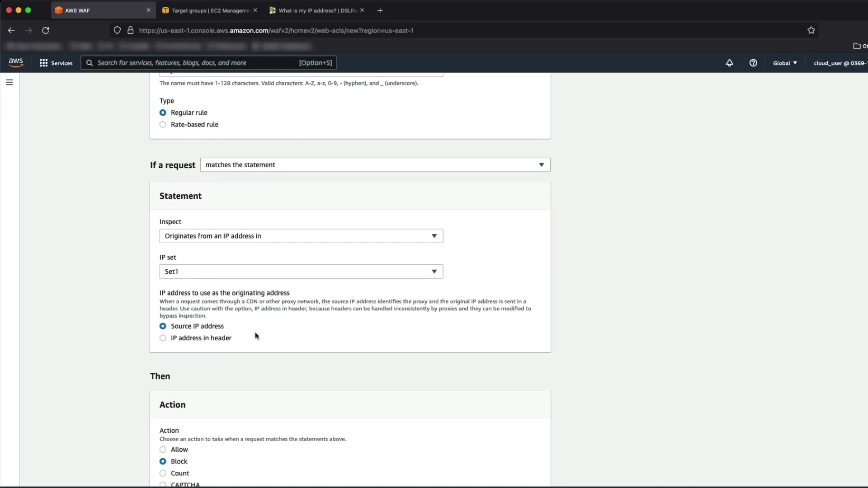
Task: Bookmark page with star icon
Action: 811,30
